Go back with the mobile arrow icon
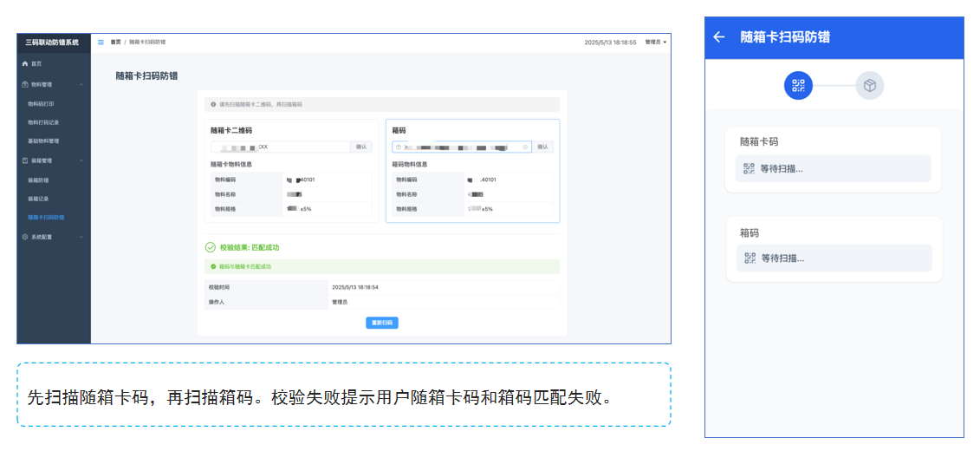The height and width of the screenshot is (451, 980). click(718, 37)
